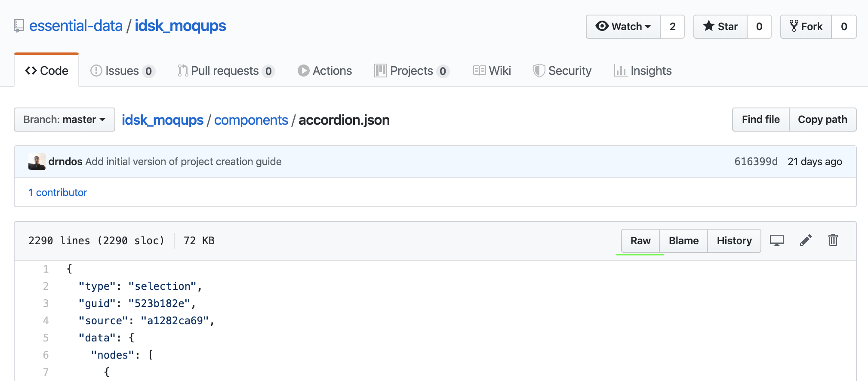
Task: Go to idsk_moqups root in breadcrumb
Action: (163, 120)
